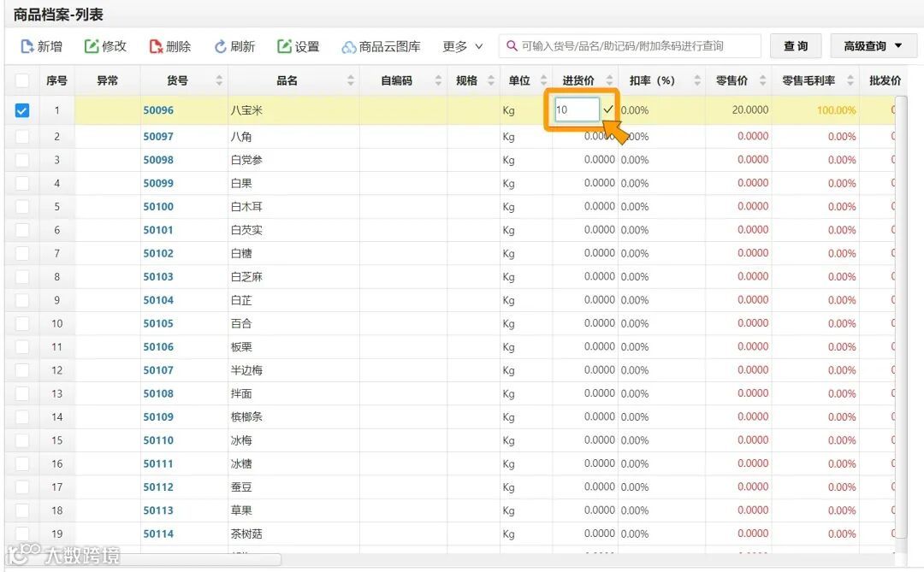Screen dimensions: 924x572
Task: Confirm the purchase price with the checkmark
Action: point(607,109)
